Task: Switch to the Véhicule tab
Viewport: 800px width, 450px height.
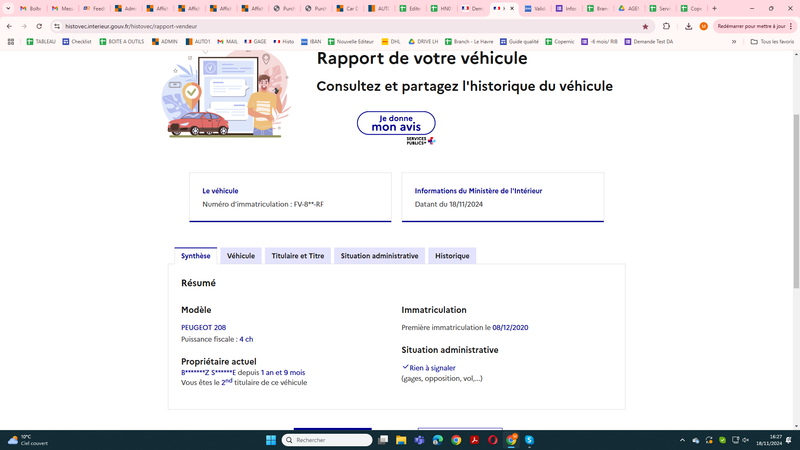Action: (241, 256)
